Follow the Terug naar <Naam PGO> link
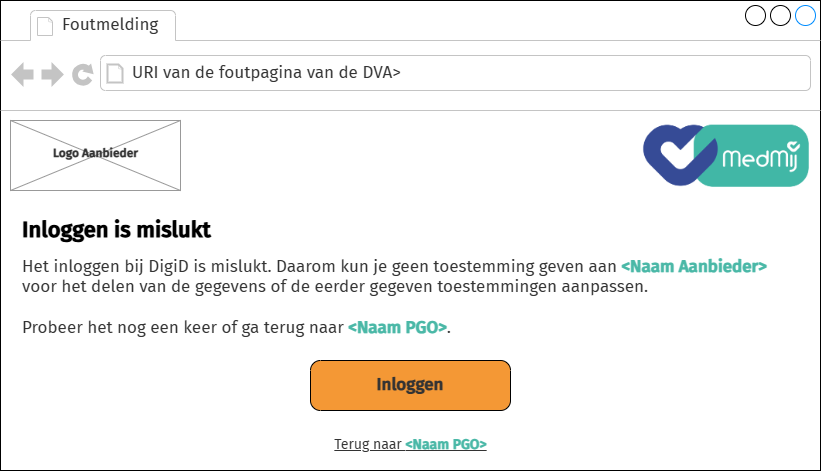The image size is (821, 471). pos(410,444)
